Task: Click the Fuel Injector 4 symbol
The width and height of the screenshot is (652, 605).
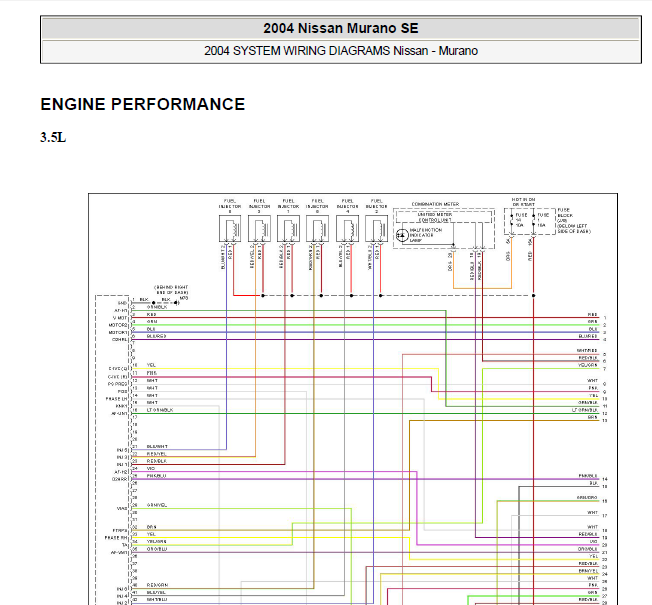Action: [x=348, y=228]
